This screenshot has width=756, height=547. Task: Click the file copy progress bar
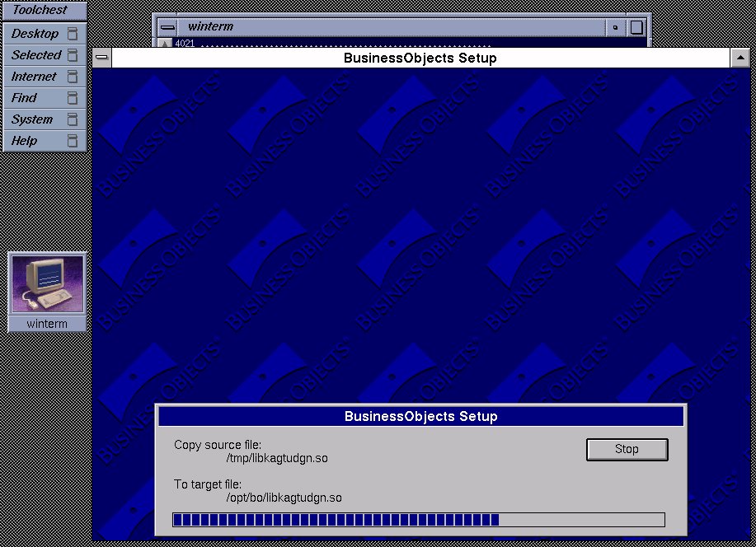418,520
